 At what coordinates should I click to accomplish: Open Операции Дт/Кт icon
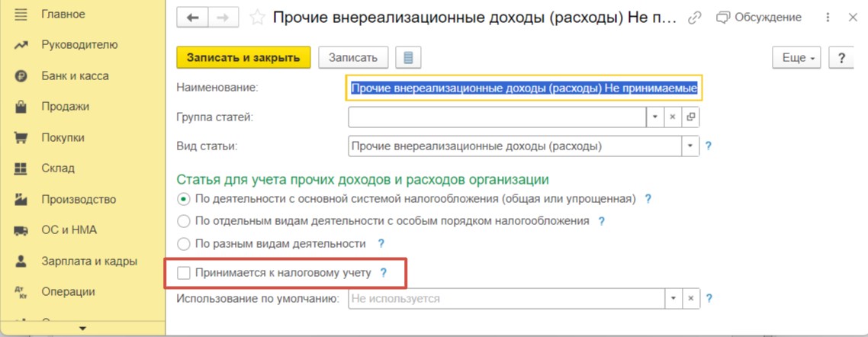click(21, 291)
